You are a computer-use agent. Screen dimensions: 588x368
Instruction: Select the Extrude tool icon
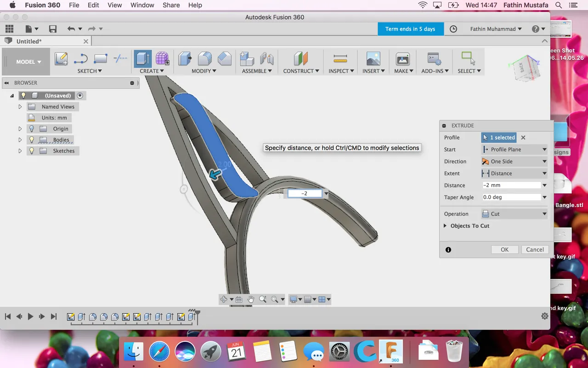(143, 59)
